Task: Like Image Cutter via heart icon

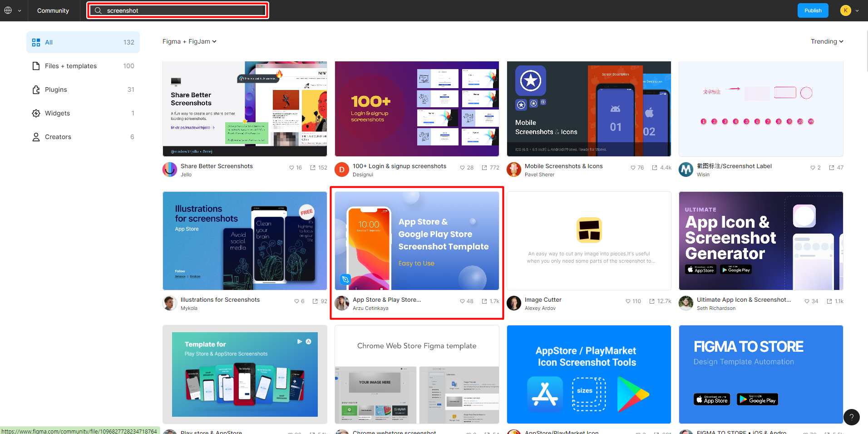Action: (628, 301)
